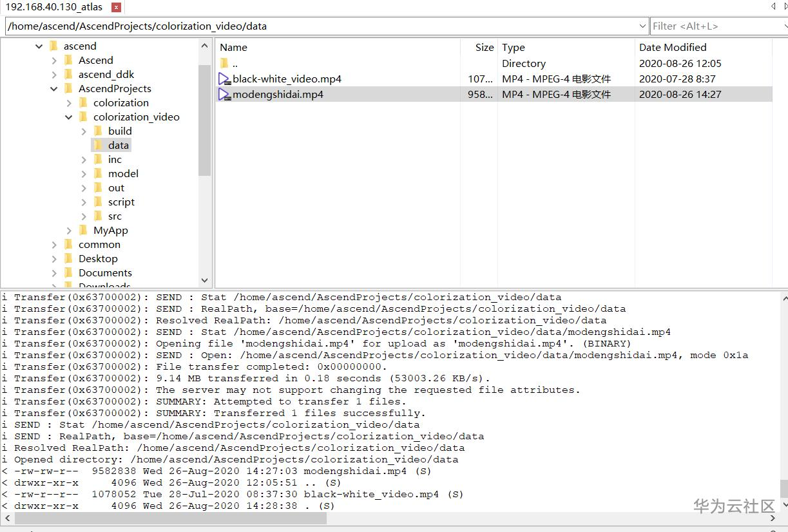Viewport: 788px width, 532px height.
Task: Click the 2020-08-26 14:27 date cell
Action: 680,94
